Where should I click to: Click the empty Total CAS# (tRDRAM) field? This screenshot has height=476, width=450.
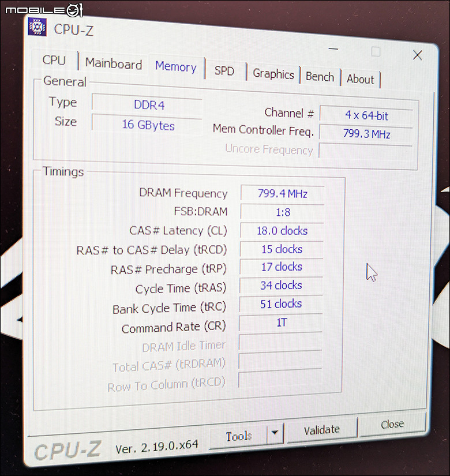280,361
